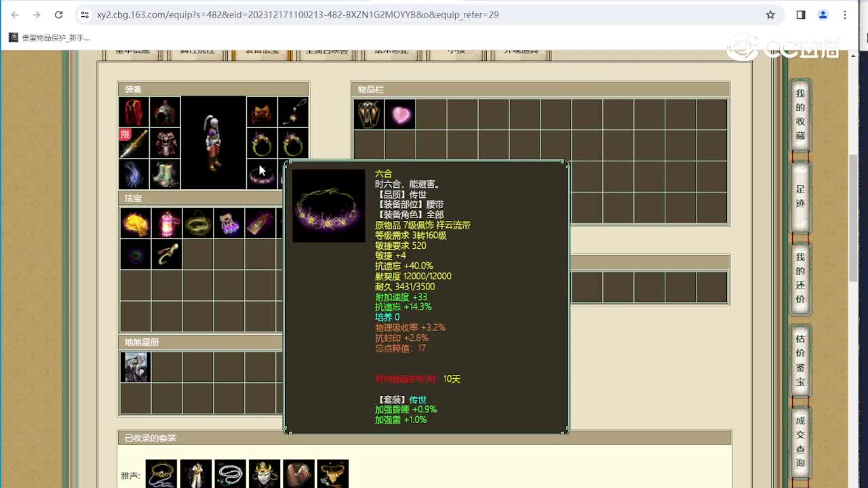The width and height of the screenshot is (868, 488).
Task: Open the browser profile menu
Action: click(823, 14)
